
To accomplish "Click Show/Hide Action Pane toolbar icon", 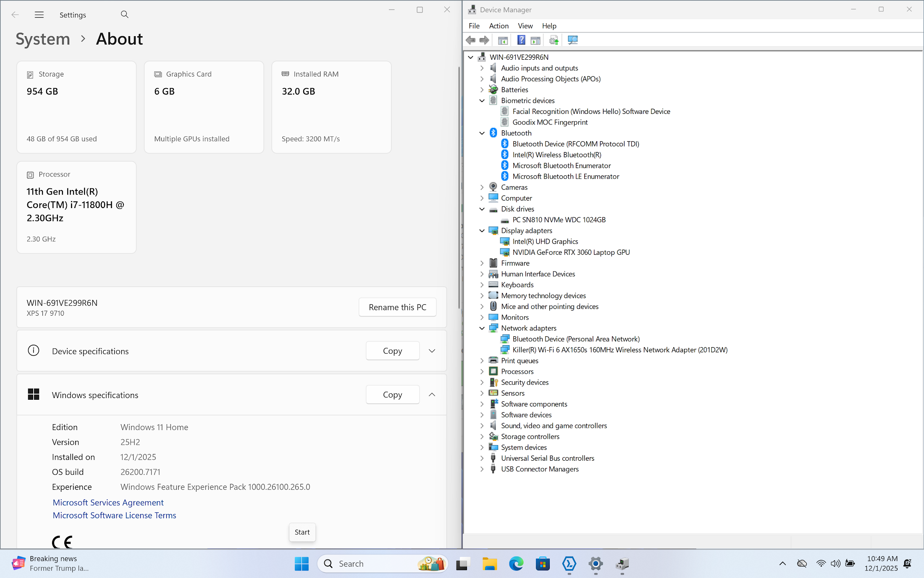I will (x=535, y=40).
